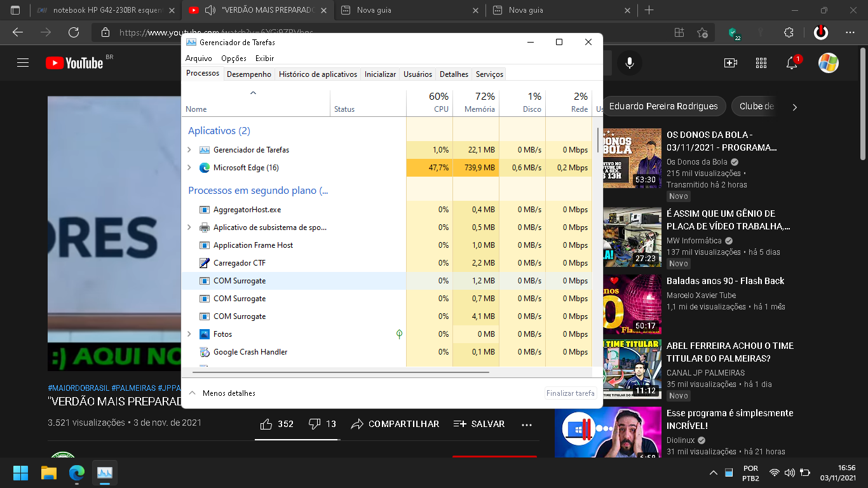Expand the Microsoft Edge (16) process group

point(189,168)
